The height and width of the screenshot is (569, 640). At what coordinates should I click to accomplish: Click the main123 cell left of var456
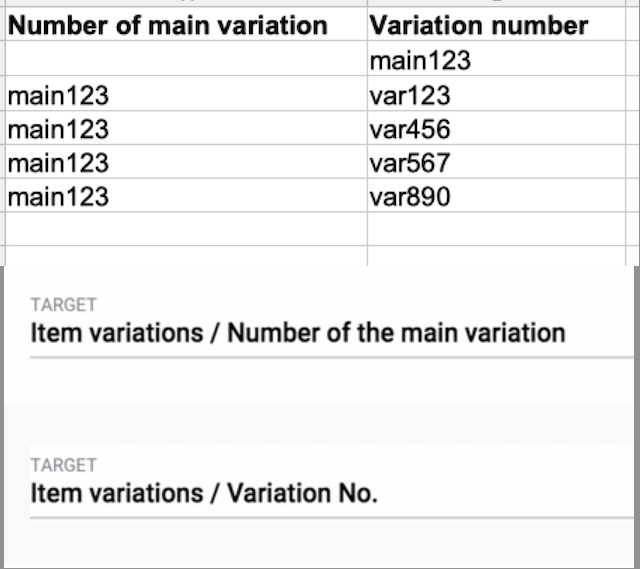(x=58, y=130)
